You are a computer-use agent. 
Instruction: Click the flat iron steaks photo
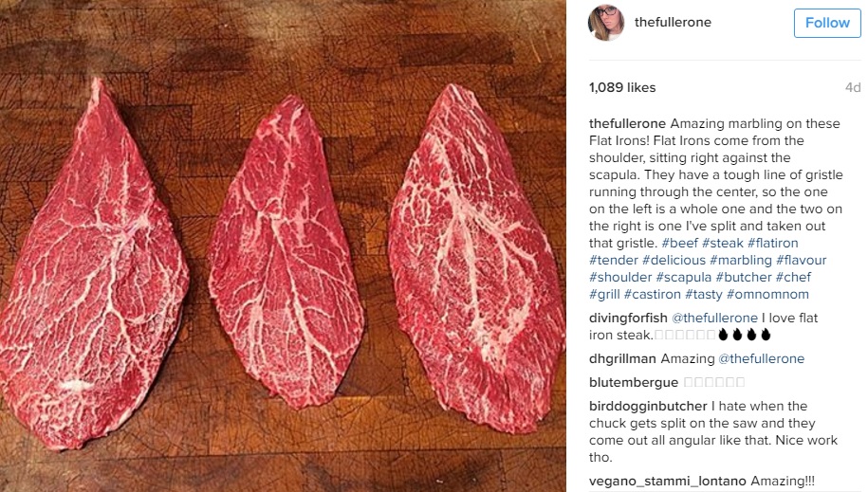[283, 246]
